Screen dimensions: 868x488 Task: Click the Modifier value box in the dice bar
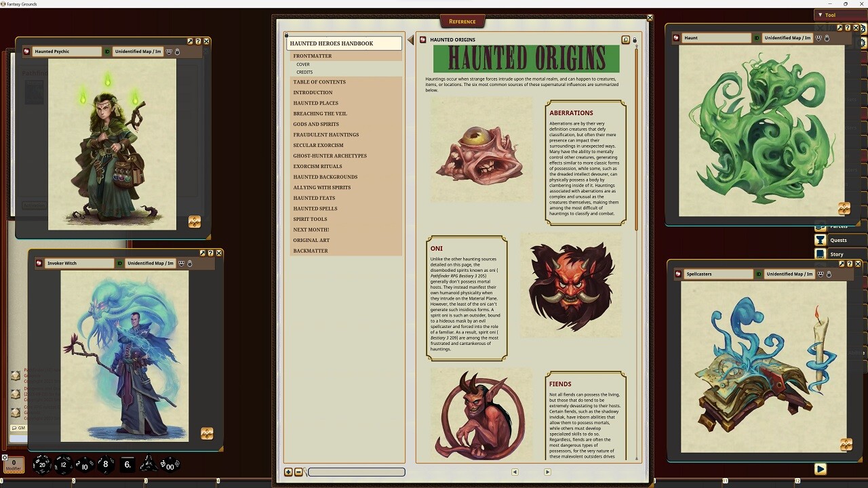coord(13,466)
